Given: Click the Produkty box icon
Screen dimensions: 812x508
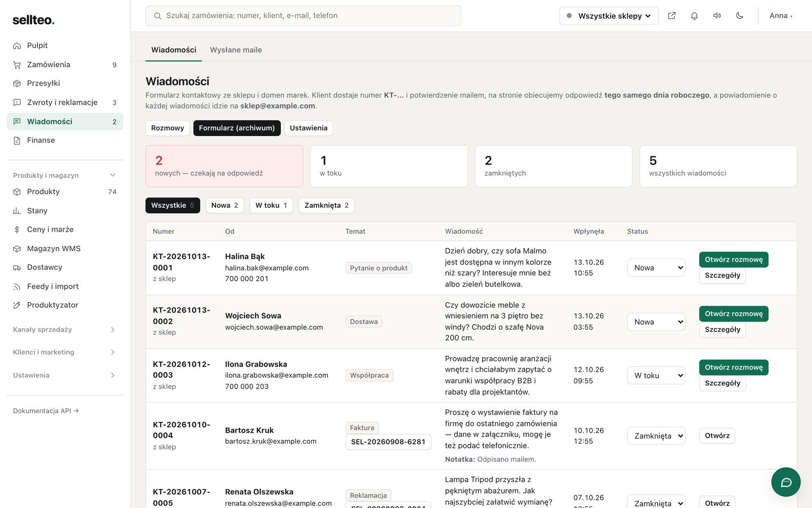Looking at the screenshot, I should coord(17,192).
